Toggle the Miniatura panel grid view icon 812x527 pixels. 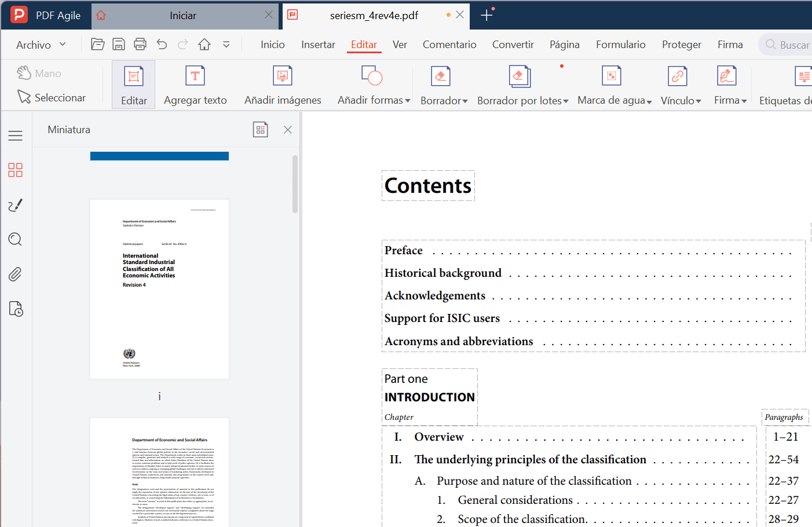[260, 129]
